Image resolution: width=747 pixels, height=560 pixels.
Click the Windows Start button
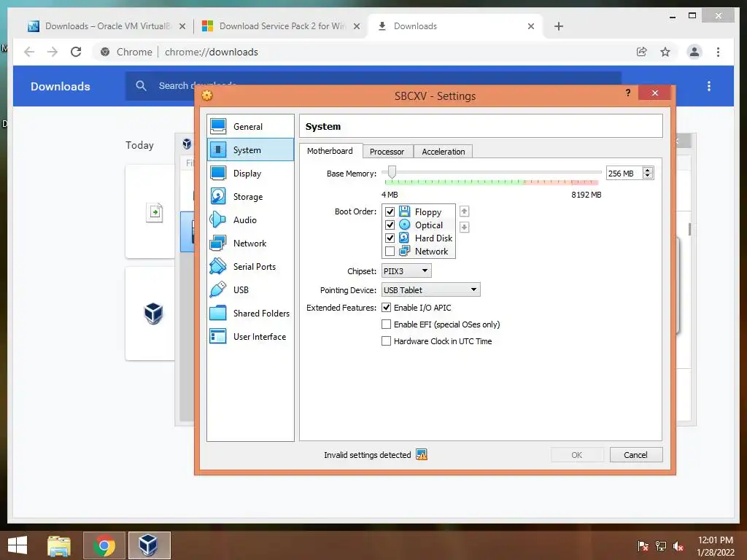(x=18, y=545)
